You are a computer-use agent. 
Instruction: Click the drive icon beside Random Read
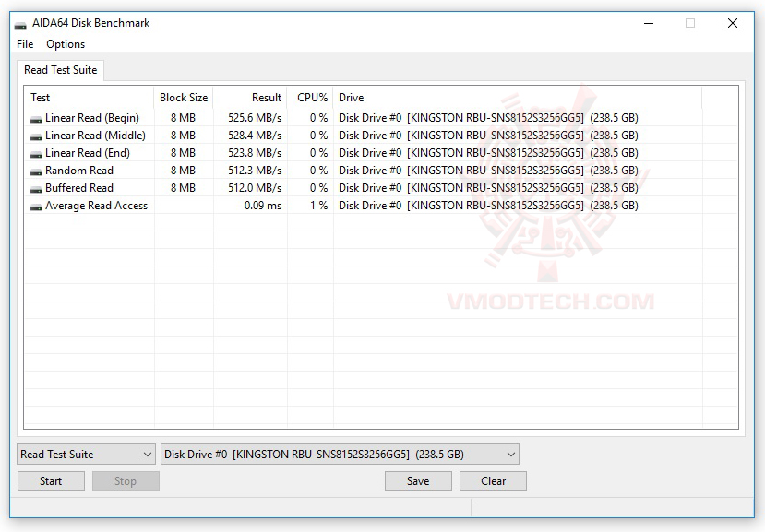click(36, 171)
